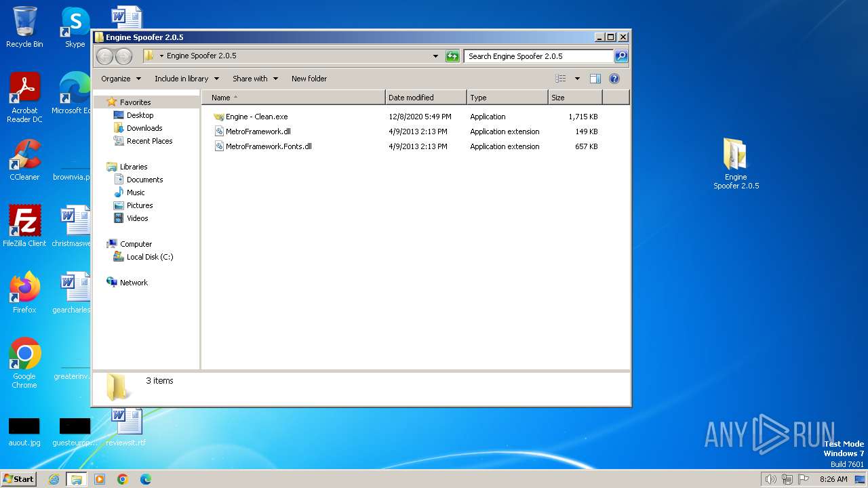This screenshot has height=488, width=868.
Task: Open the Videos library
Action: coord(137,218)
